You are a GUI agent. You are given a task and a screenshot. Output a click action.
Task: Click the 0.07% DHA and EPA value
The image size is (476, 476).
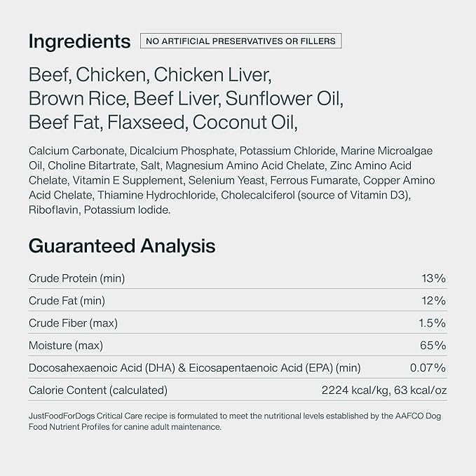(x=428, y=368)
